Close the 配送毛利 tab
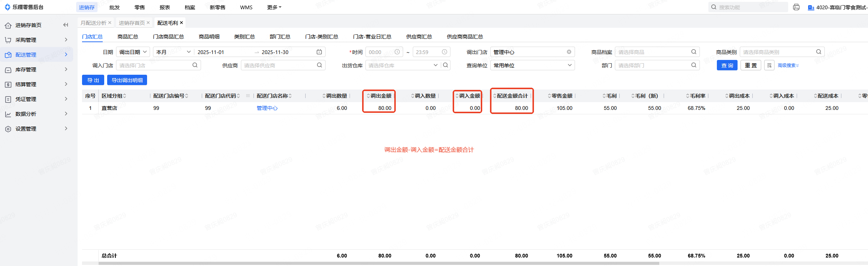Screen dimensions: 868x266 pos(181,23)
